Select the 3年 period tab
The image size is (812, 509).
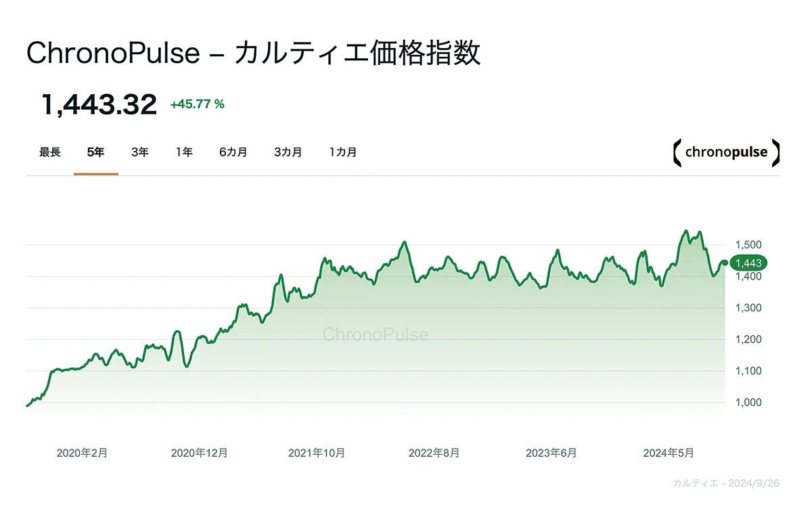[x=139, y=152]
